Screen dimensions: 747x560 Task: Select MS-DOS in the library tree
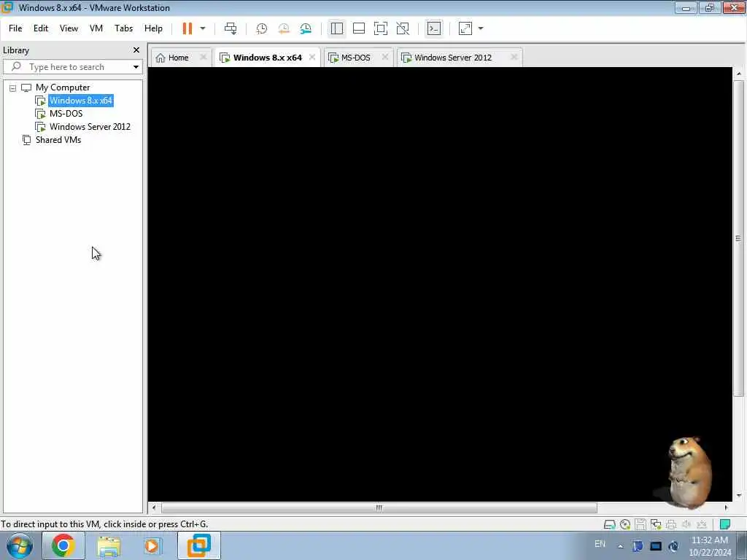[x=66, y=114]
